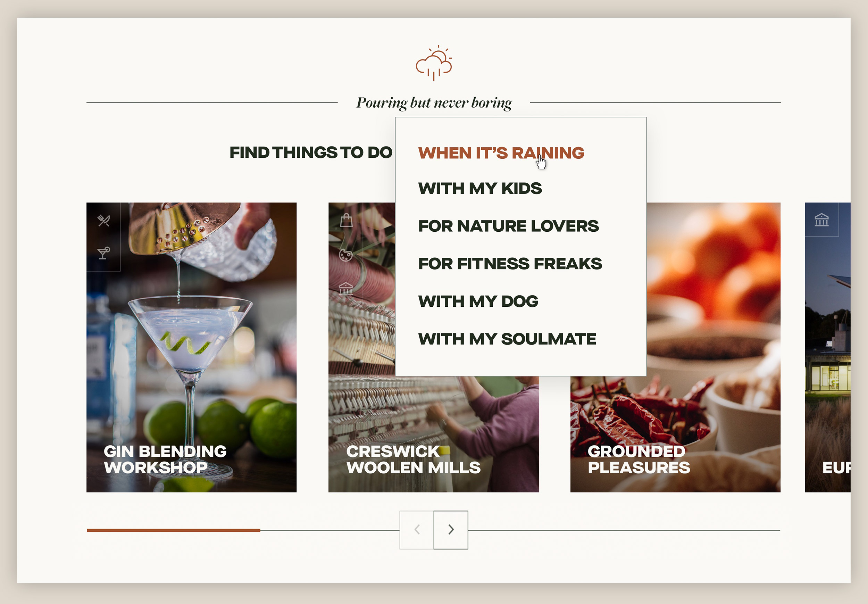Select 'With my dog' menu entry
The height and width of the screenshot is (604, 868).
pyautogui.click(x=478, y=301)
